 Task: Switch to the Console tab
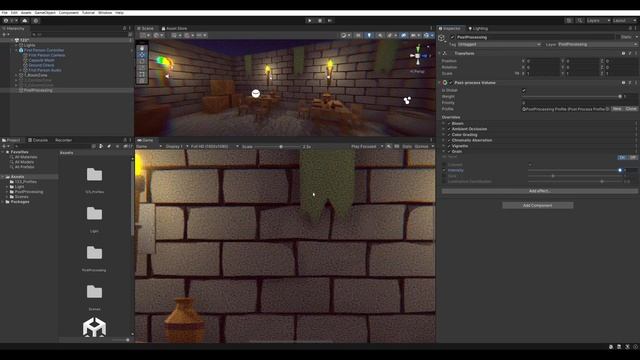38,140
